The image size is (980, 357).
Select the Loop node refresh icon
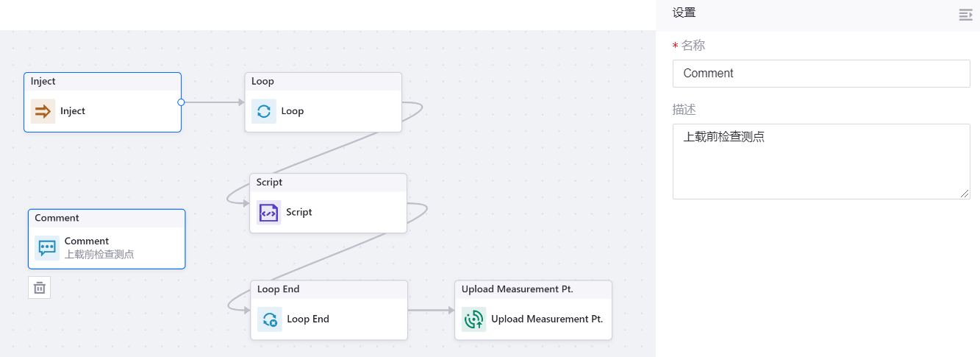264,111
